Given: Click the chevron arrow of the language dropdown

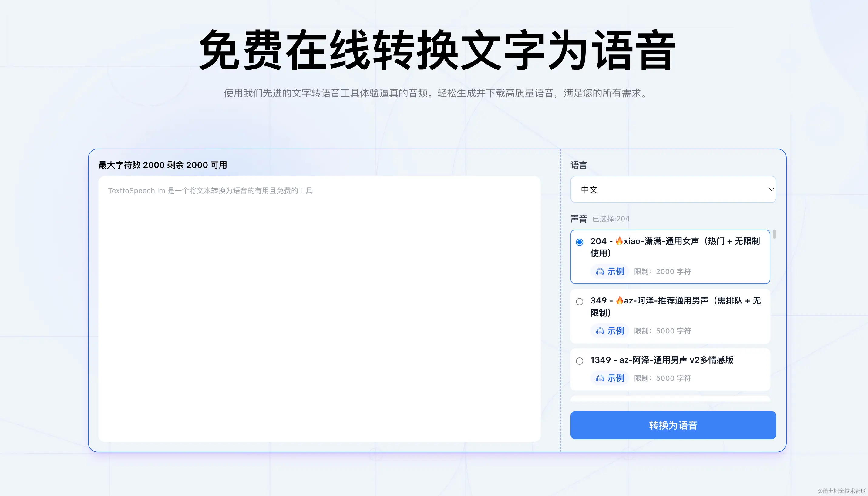Looking at the screenshot, I should tap(771, 189).
